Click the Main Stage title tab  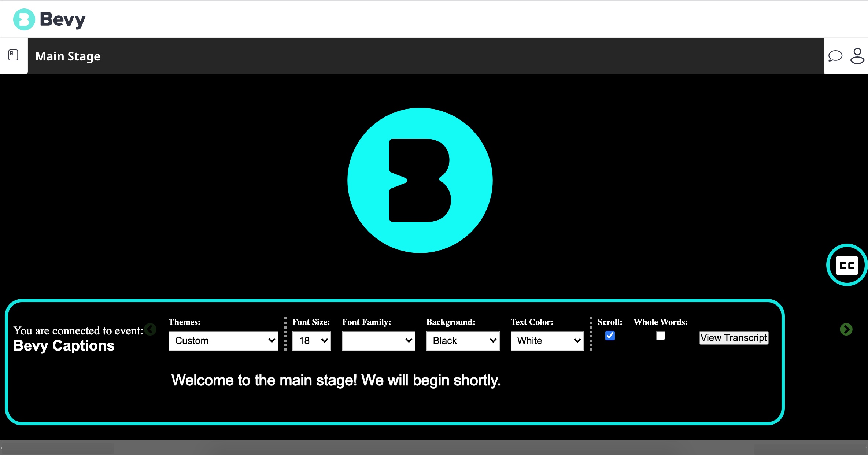coord(68,56)
